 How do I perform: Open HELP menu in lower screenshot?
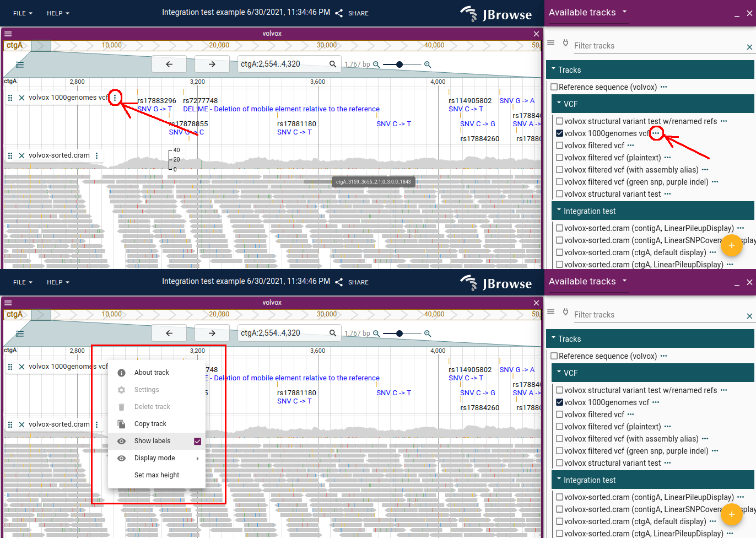click(x=58, y=282)
